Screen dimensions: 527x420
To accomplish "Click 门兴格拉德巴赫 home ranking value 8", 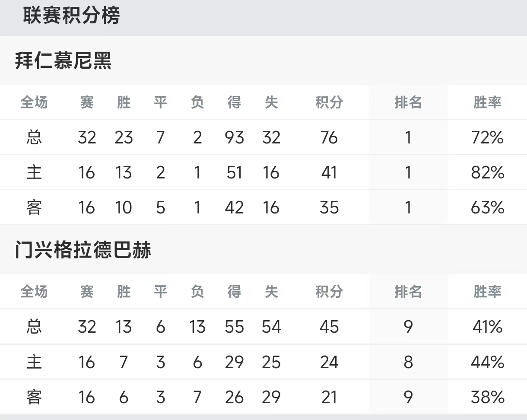I will tap(408, 362).
